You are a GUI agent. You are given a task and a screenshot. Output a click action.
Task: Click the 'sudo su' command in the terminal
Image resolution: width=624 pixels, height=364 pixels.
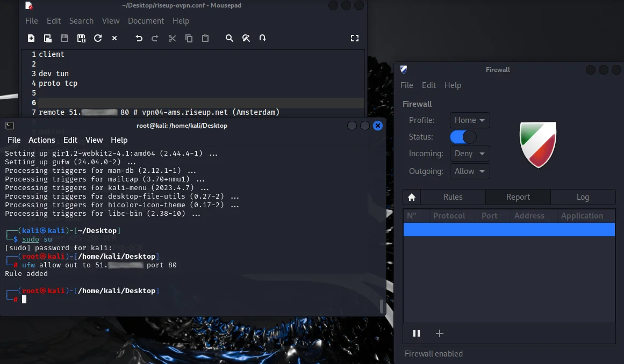[37, 239]
